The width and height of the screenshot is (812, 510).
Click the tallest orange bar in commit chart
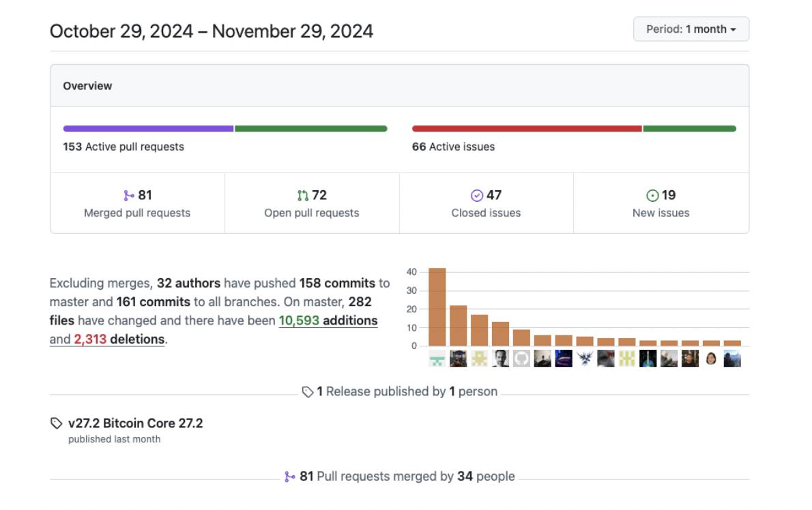[x=437, y=307]
